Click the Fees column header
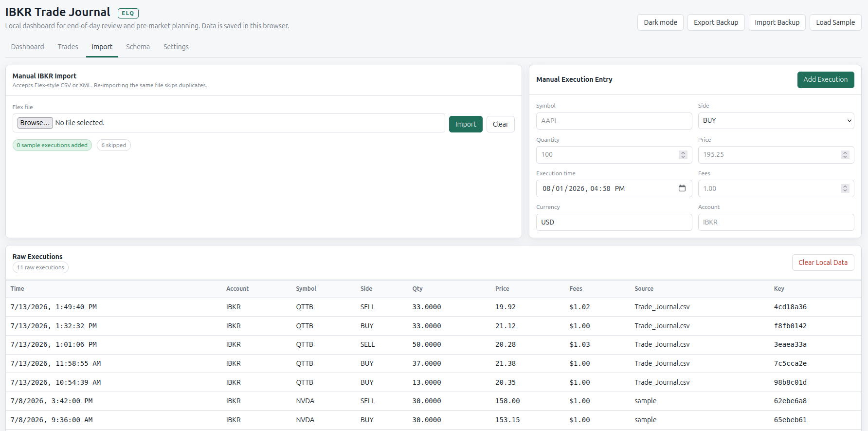868x431 pixels. click(x=576, y=289)
